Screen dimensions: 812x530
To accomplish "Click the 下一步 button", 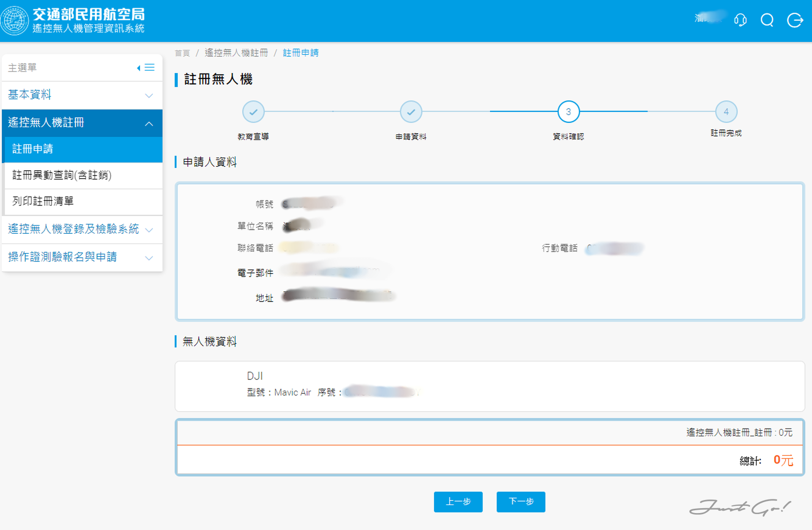I will point(521,502).
